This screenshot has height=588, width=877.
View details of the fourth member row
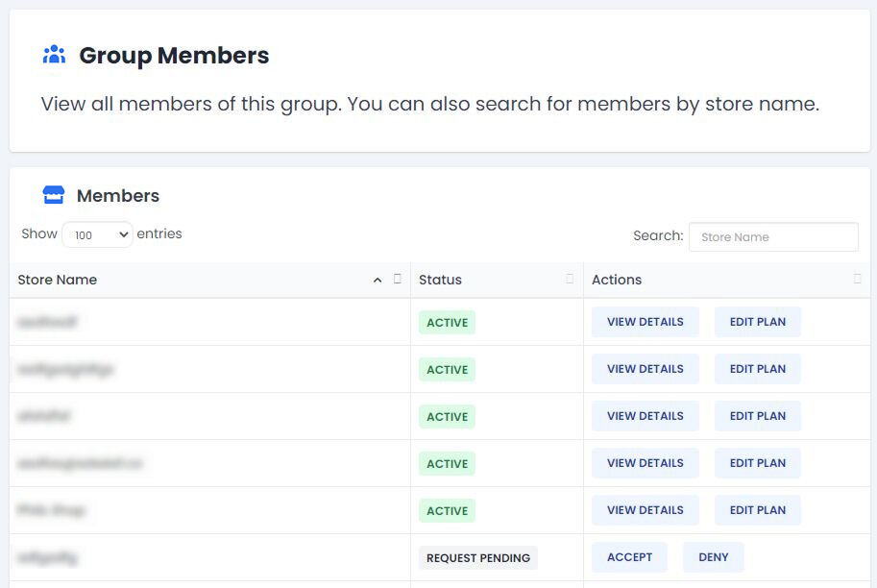click(645, 463)
